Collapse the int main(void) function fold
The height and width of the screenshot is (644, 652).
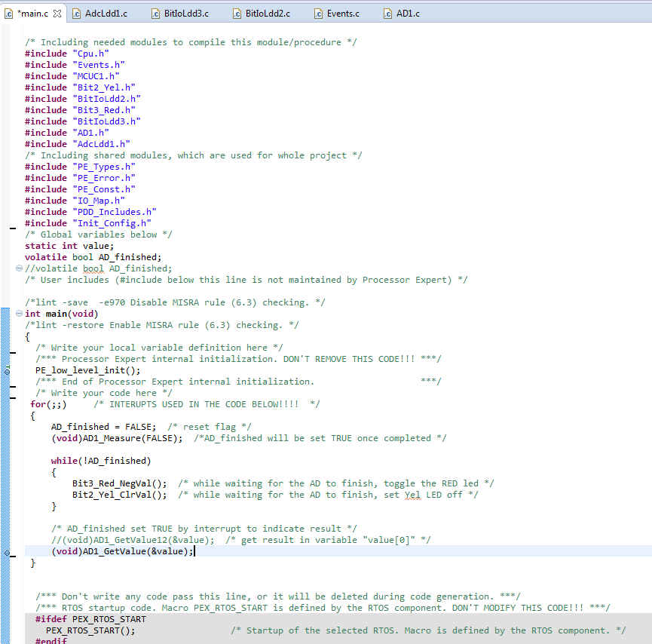[19, 314]
